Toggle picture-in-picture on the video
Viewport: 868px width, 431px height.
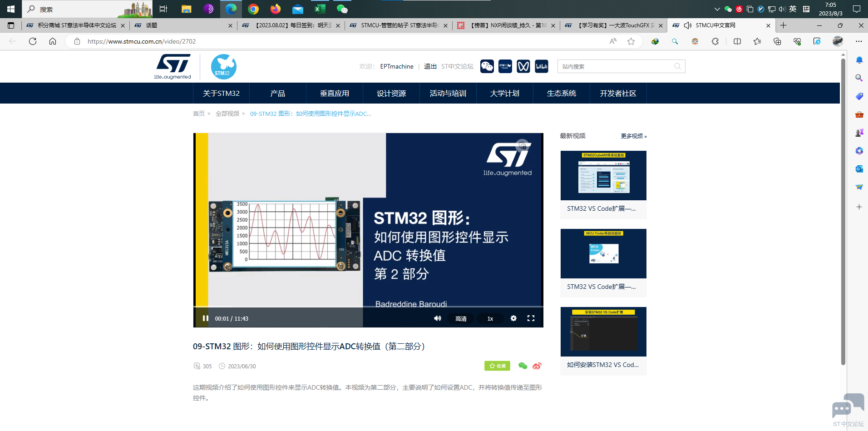coord(523,145)
